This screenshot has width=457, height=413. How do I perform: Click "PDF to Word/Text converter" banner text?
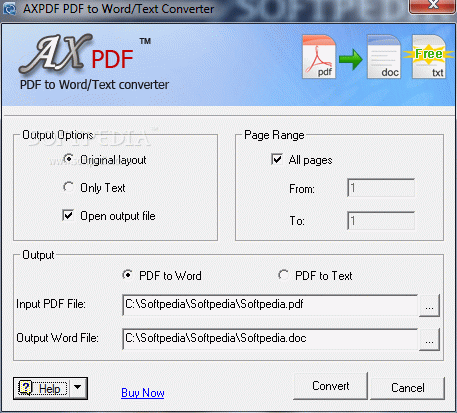(x=94, y=85)
